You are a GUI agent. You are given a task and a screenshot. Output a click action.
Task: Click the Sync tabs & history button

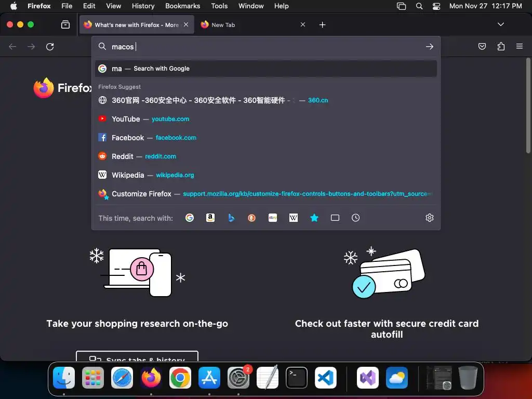pos(137,356)
